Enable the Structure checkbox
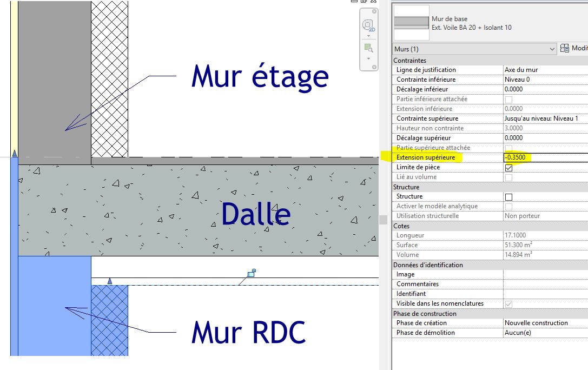588x370 pixels. pyautogui.click(x=508, y=197)
